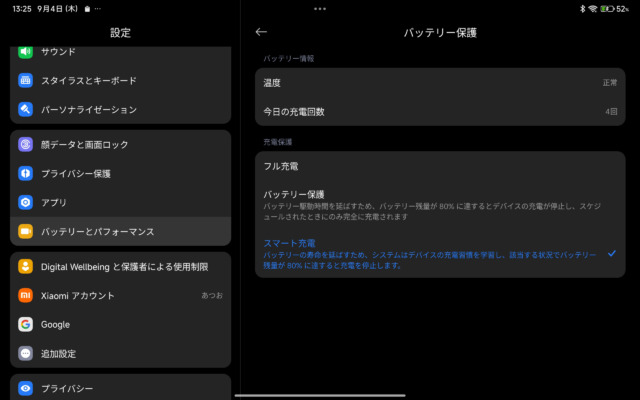640x400 pixels.
Task: Tap the Wi-Fi status bar icon
Action: click(x=593, y=9)
